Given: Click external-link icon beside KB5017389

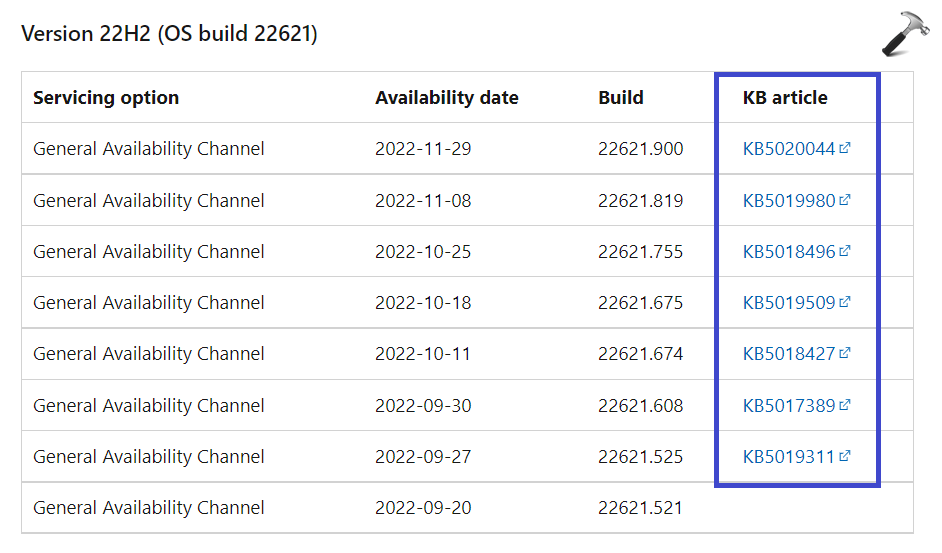Looking at the screenshot, I should pyautogui.click(x=845, y=405).
